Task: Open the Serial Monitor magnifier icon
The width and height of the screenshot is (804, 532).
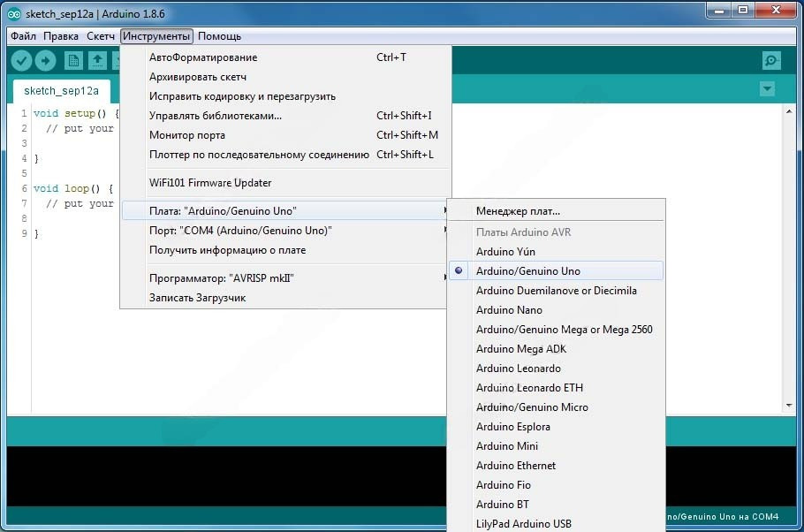Action: (771, 60)
